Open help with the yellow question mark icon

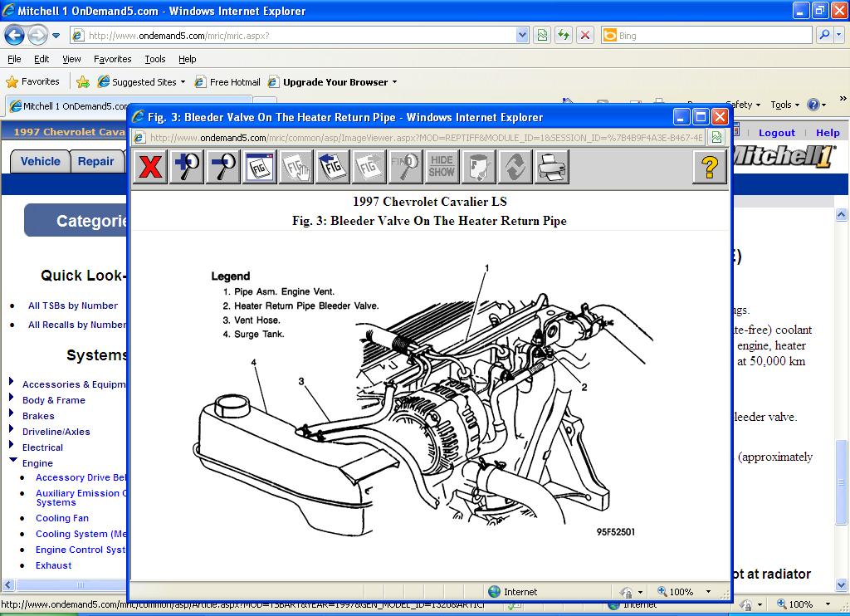[x=710, y=167]
